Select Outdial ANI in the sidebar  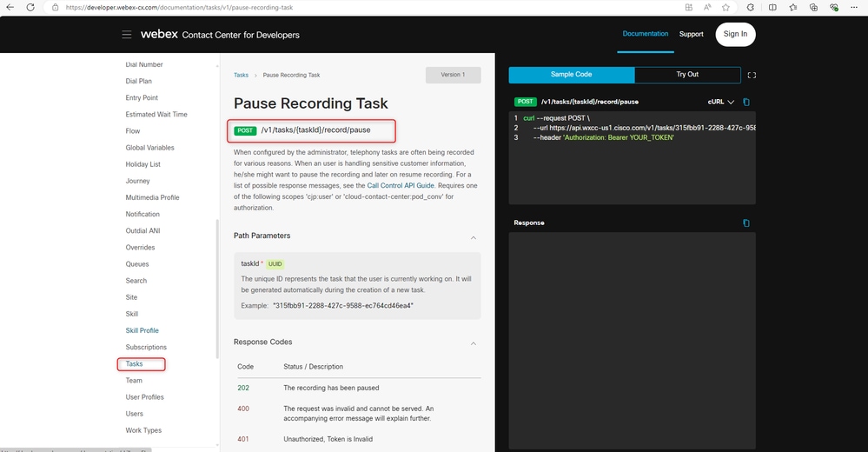(x=142, y=230)
